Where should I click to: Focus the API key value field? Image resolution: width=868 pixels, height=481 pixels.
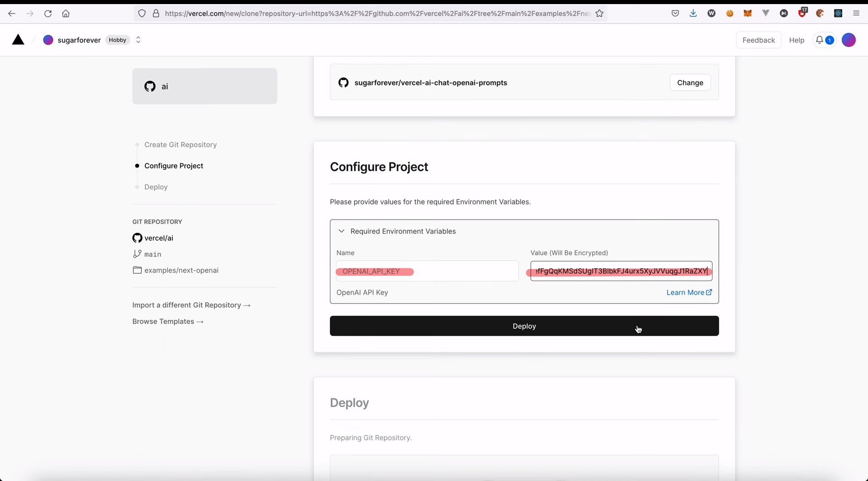pyautogui.click(x=621, y=271)
